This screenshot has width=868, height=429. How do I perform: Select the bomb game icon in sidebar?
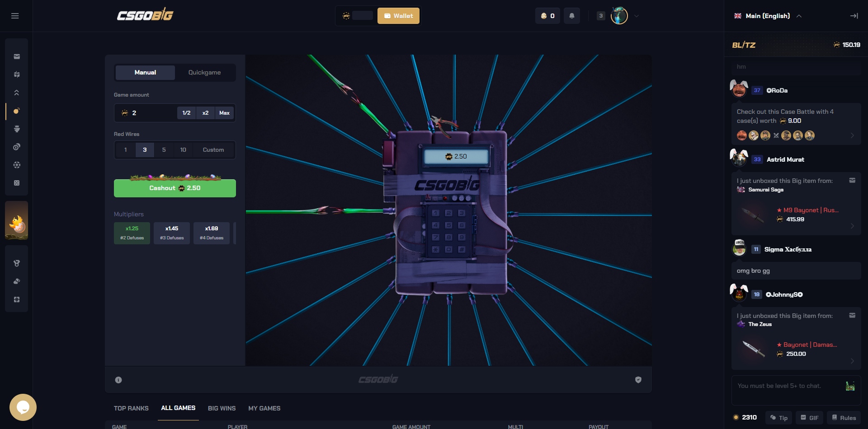coord(17,111)
